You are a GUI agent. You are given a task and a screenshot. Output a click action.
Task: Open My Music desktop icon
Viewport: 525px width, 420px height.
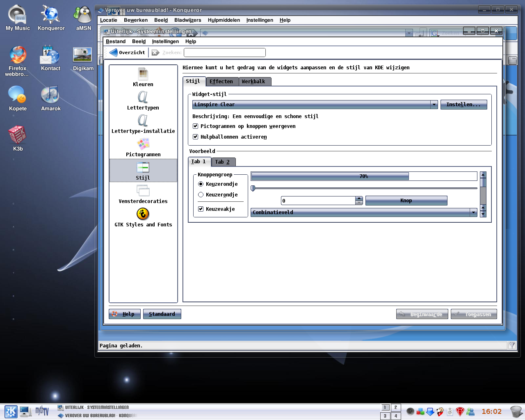point(18,18)
